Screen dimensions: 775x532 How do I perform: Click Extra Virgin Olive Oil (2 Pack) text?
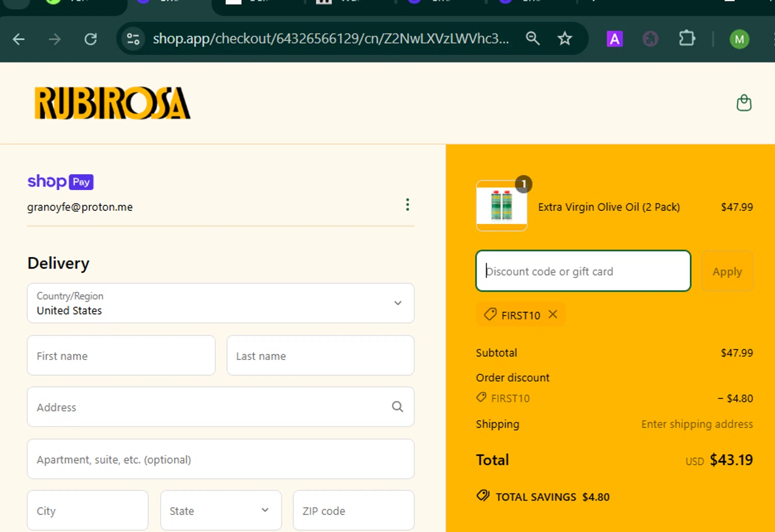click(x=609, y=207)
